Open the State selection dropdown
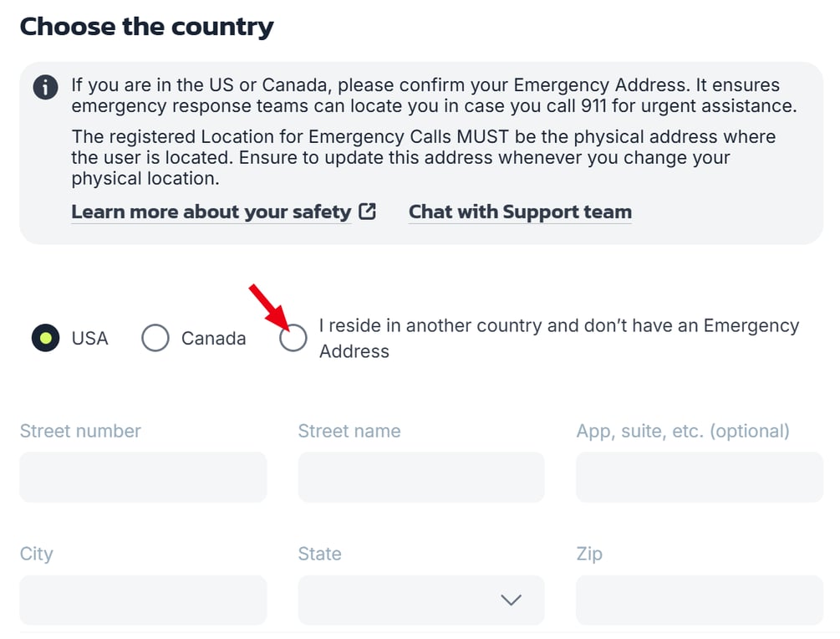This screenshot has width=840, height=639. click(x=420, y=600)
